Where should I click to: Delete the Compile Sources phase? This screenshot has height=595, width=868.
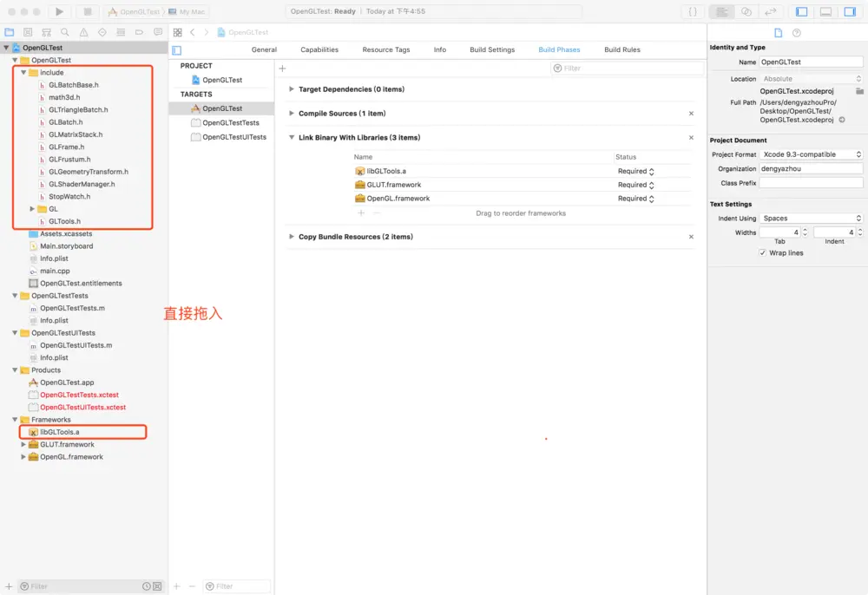point(691,114)
